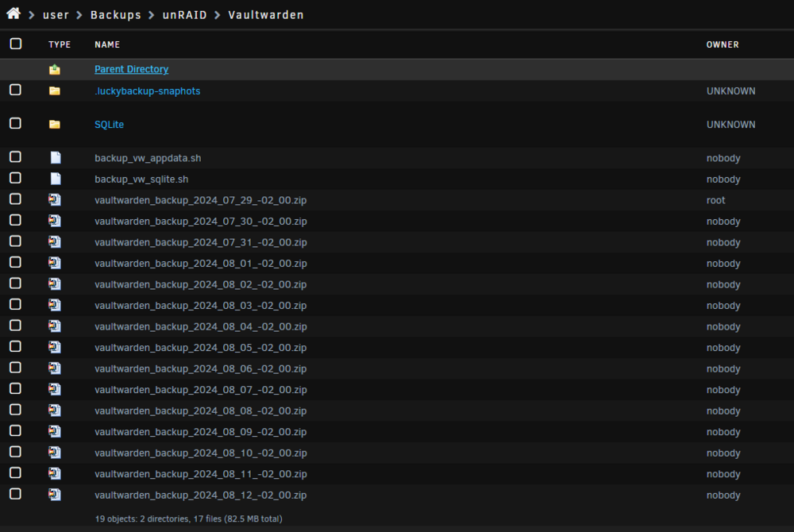
Task: Click vaultwarden_backup_2024_08_07_-02_00.zip name
Action: (201, 390)
